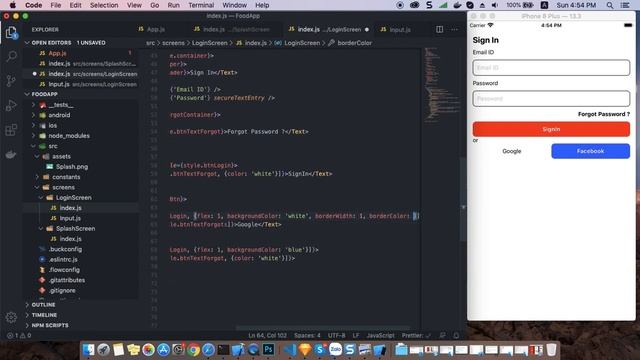Click the editor horizontal scrollbar
The height and width of the screenshot is (360, 640).
tap(322, 328)
